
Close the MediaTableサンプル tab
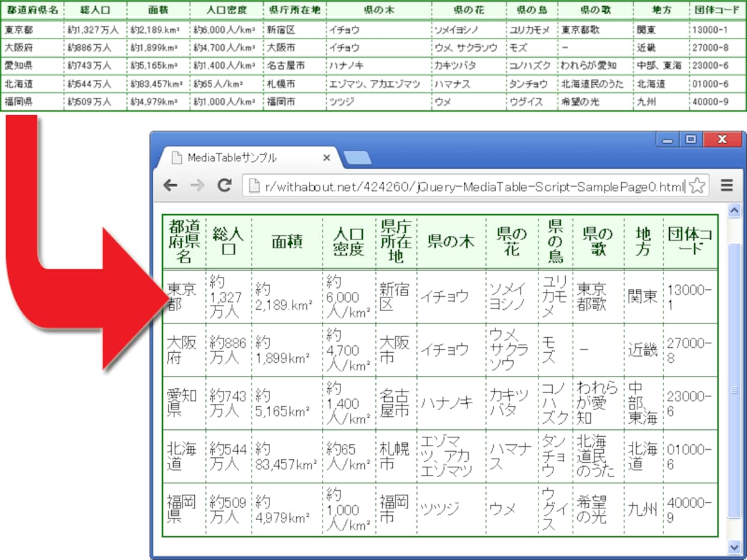tap(326, 158)
